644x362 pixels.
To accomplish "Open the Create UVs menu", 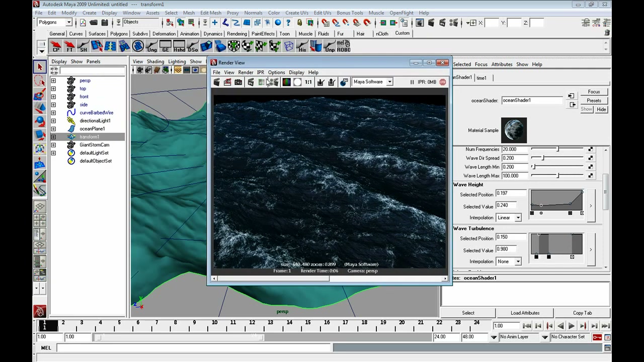I will pos(297,13).
